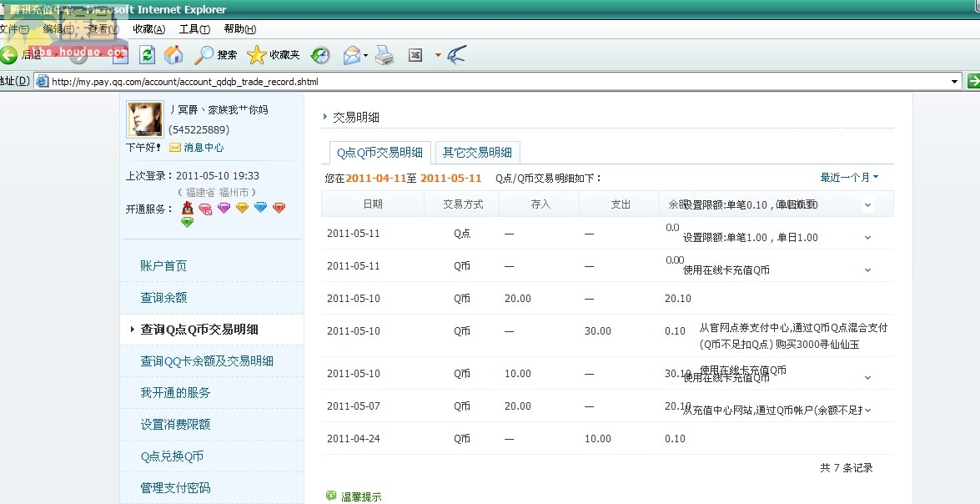Click the user avatar picture
980x504 pixels.
click(145, 118)
